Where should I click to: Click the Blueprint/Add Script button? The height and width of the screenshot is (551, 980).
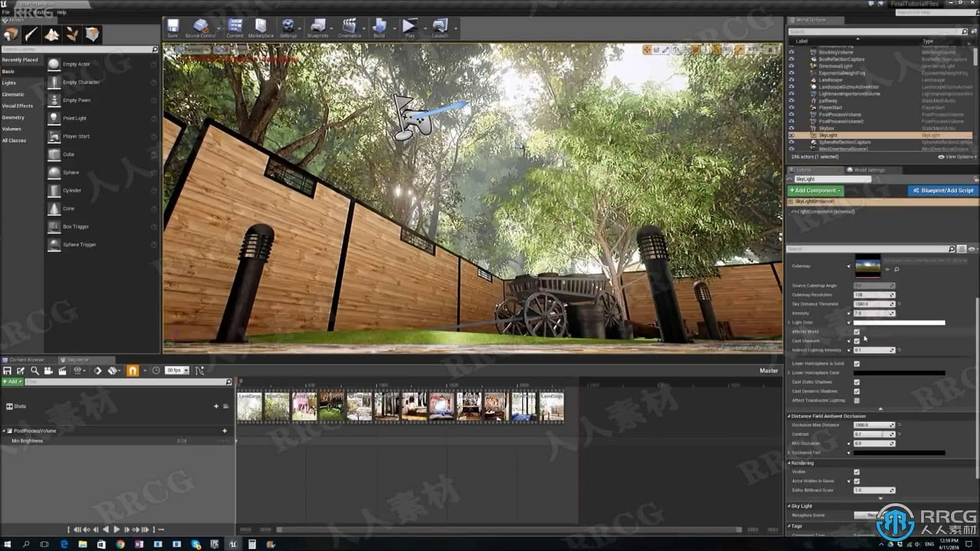[943, 190]
